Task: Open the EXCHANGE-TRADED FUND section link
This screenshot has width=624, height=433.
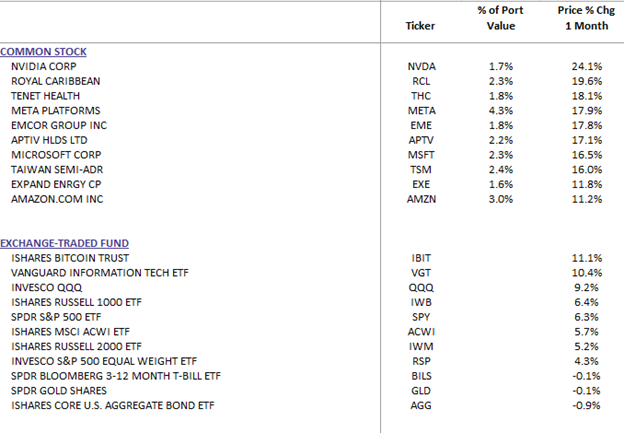Action: 64,243
